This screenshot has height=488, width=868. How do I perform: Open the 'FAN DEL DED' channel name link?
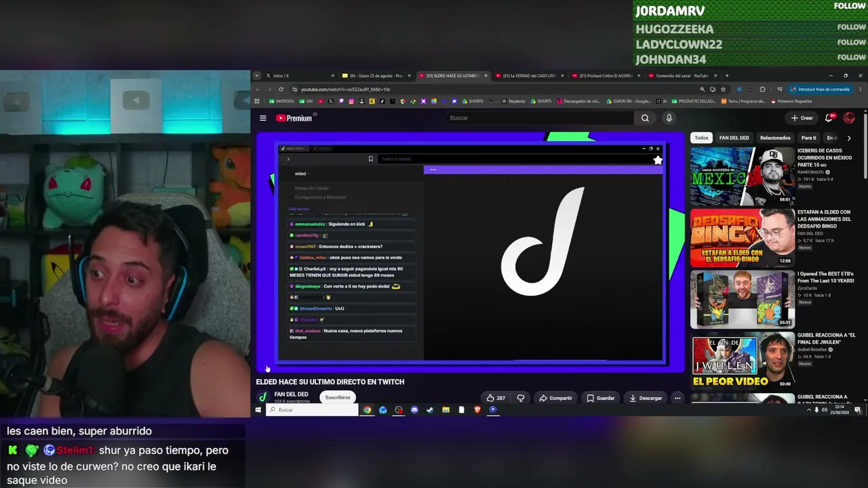pyautogui.click(x=291, y=394)
